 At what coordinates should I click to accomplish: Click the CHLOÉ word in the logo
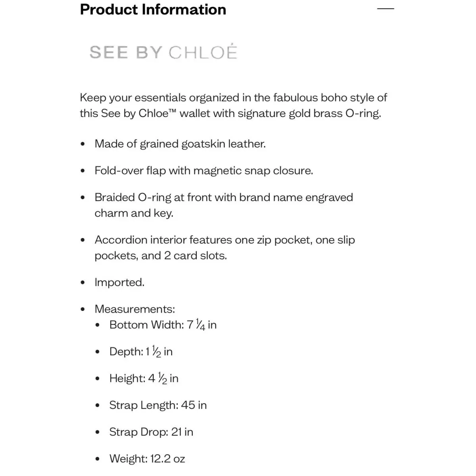[x=203, y=52]
